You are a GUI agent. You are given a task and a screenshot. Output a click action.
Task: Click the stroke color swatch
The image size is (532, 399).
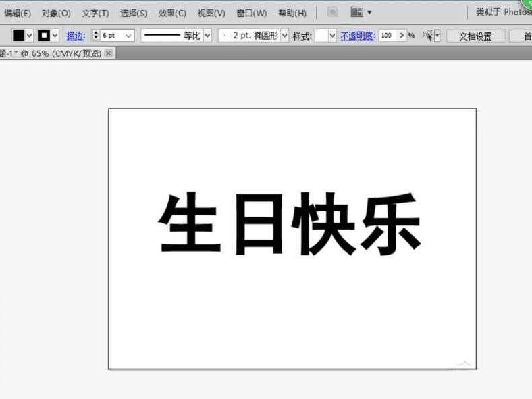tap(44, 35)
